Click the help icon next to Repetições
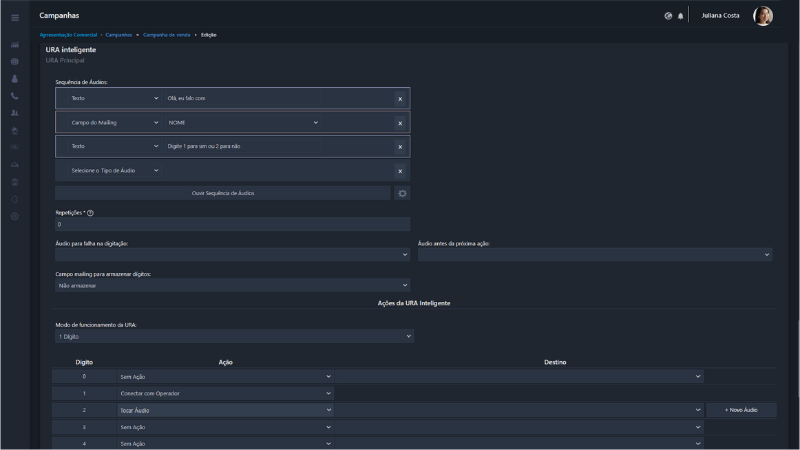This screenshot has width=800, height=450. click(x=90, y=213)
